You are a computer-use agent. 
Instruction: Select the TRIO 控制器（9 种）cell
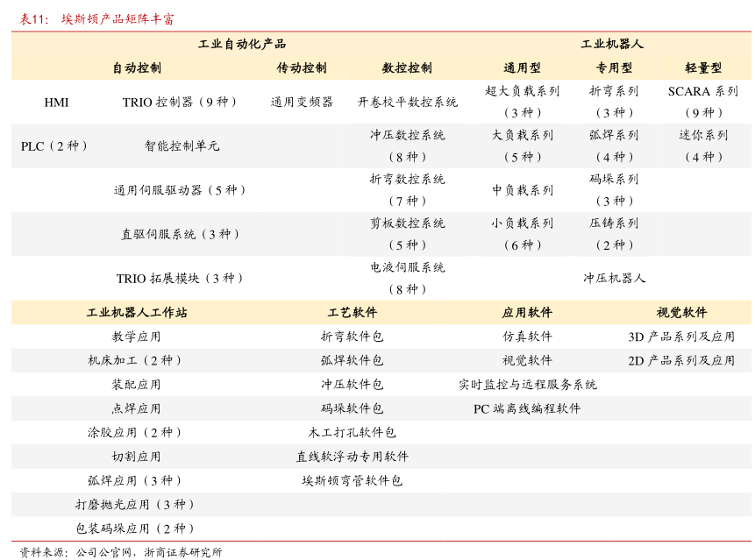coord(180,103)
